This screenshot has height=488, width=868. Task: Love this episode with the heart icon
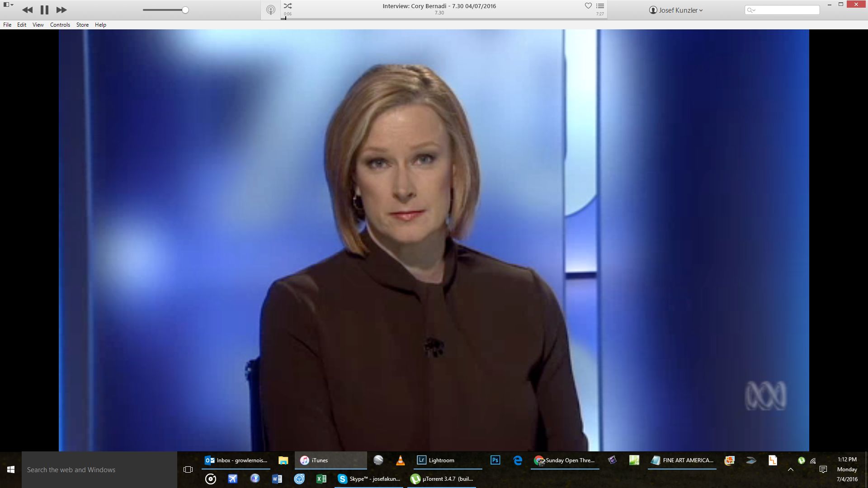(x=588, y=6)
